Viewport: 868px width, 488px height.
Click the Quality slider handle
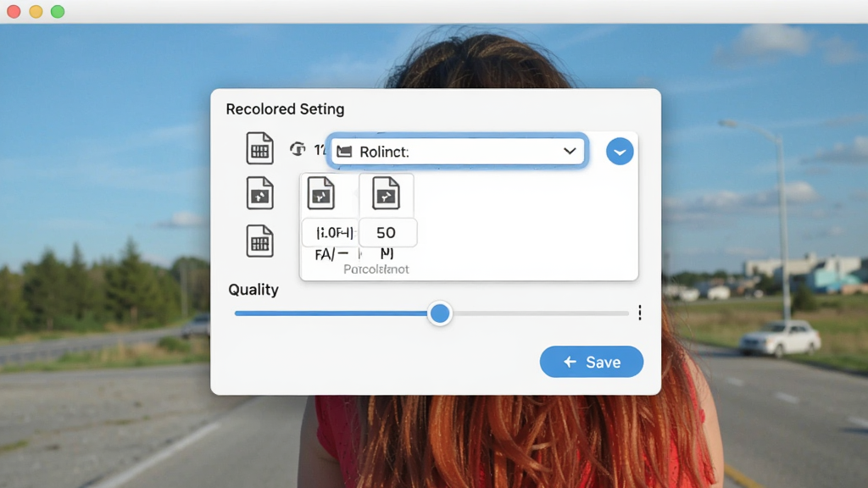[440, 313]
